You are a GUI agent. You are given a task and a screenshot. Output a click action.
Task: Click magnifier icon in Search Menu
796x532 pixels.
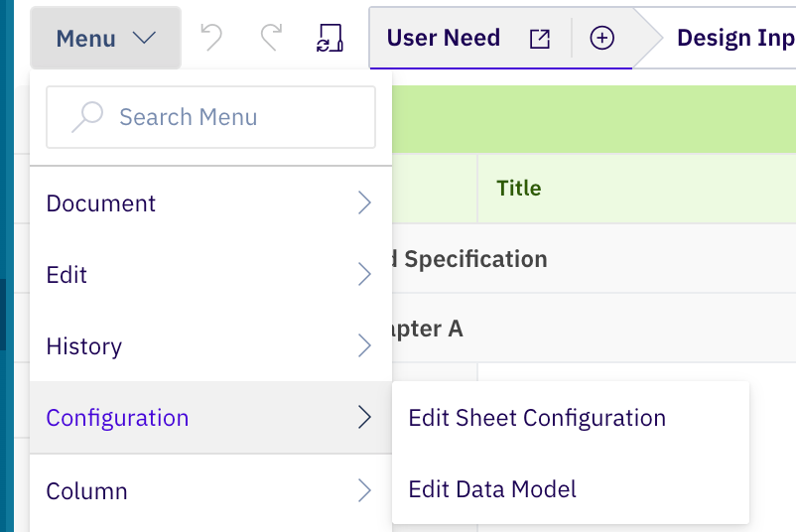tap(87, 117)
